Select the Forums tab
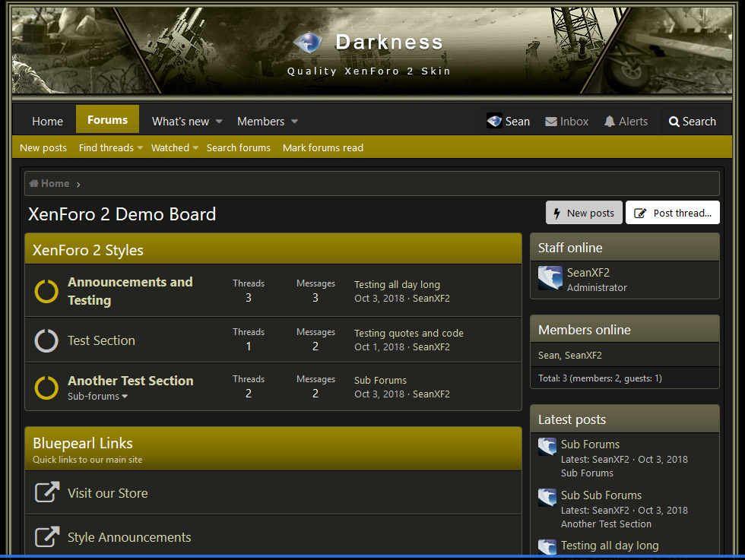The width and height of the screenshot is (745, 560). 107,120
